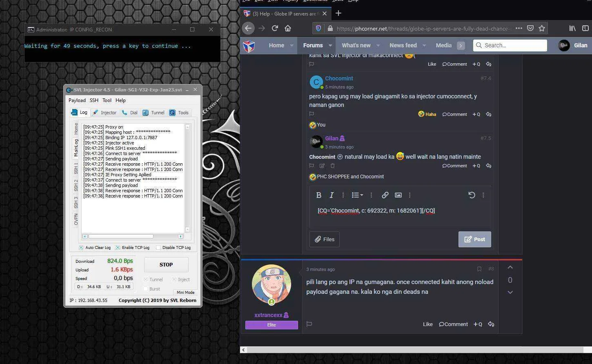592x364 pixels.
Task: Downvote xxtrancexx post #8
Action: point(510,292)
